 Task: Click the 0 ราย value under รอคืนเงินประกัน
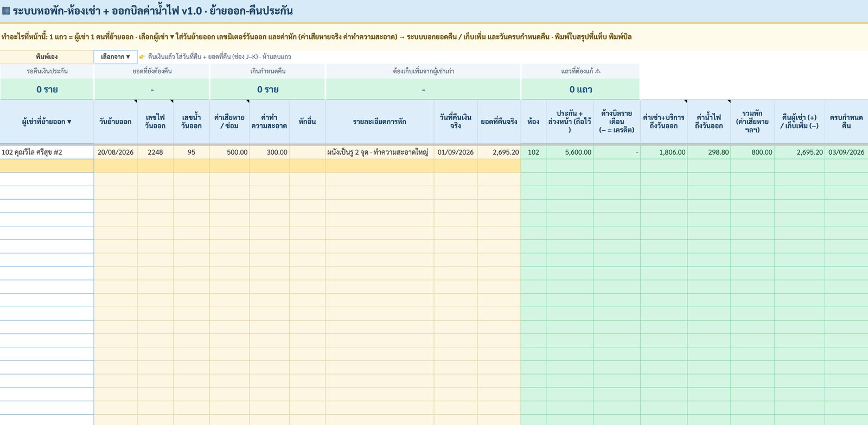click(47, 90)
